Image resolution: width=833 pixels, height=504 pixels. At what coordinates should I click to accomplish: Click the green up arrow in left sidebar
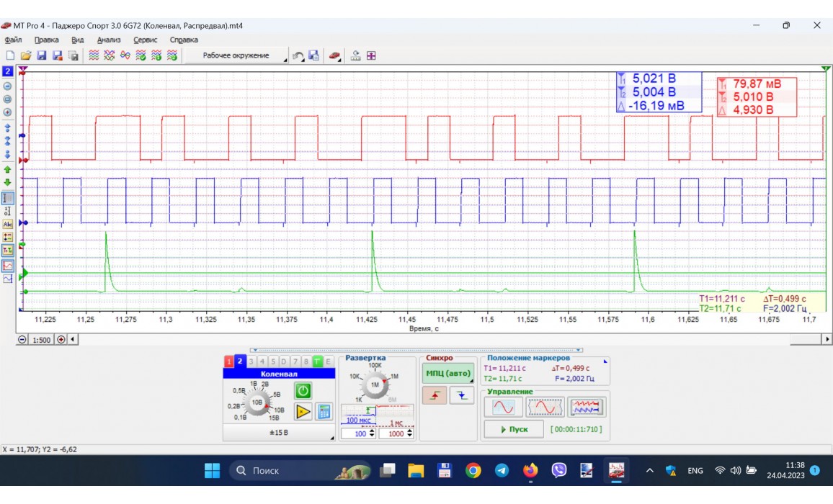click(8, 169)
